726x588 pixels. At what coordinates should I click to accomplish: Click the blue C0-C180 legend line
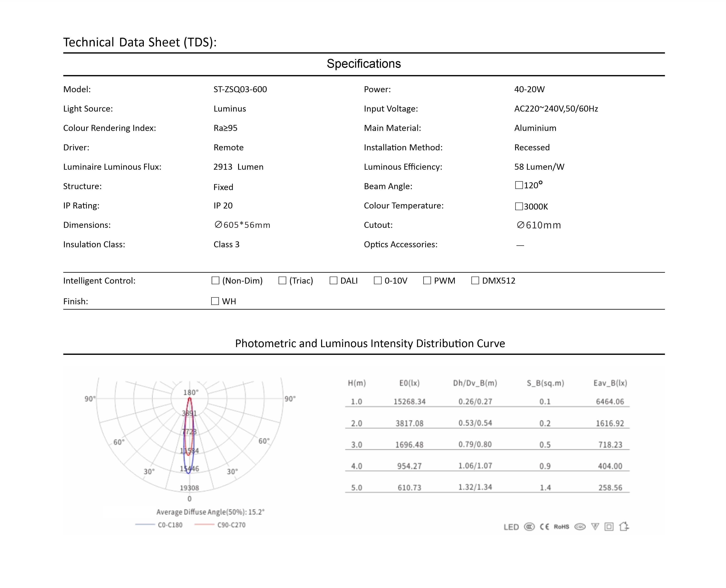tap(145, 525)
